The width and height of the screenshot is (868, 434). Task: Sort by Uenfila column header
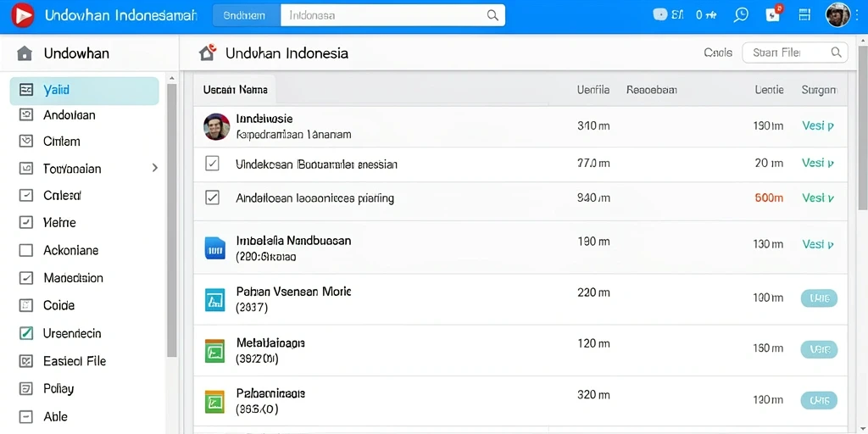(593, 89)
